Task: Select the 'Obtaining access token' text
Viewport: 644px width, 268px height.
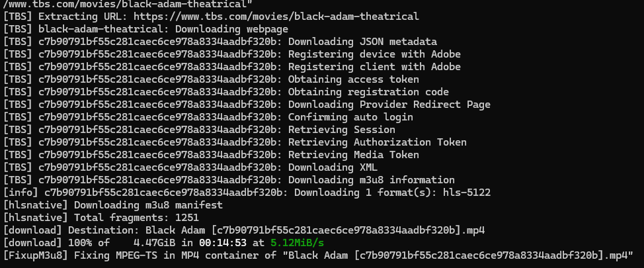Action: click(x=353, y=79)
